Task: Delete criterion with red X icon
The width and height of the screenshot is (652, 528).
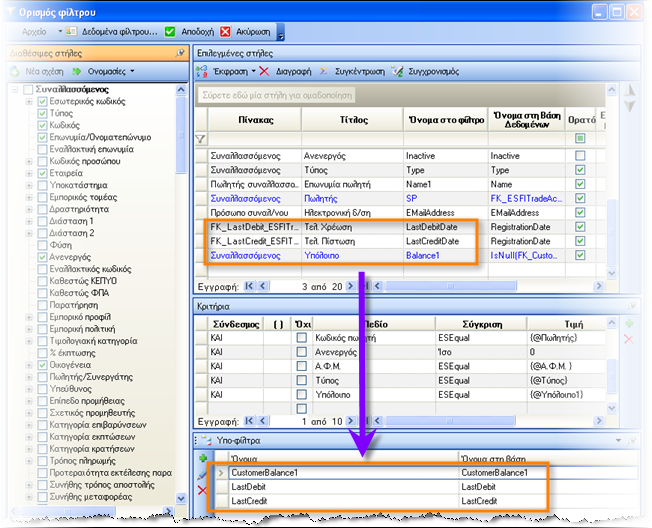Action: tap(629, 339)
